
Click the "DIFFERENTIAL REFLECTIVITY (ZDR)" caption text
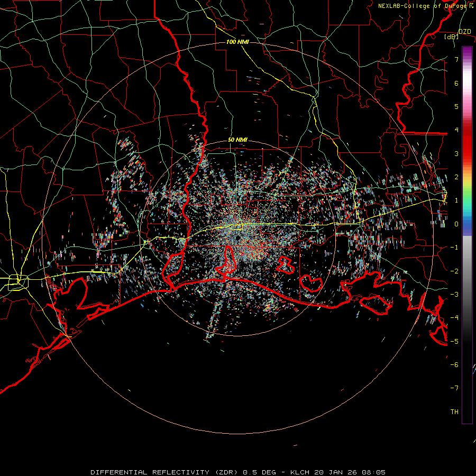[x=165, y=472]
